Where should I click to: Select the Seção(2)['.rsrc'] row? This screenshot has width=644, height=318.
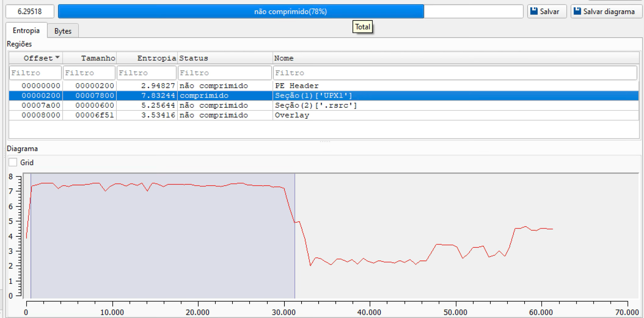324,105
